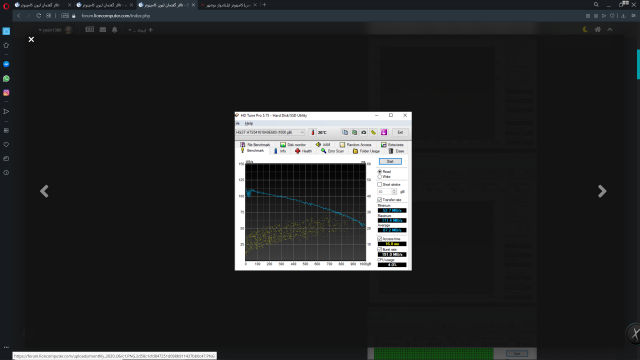
Task: Collapse the header with the up chevron
Action: click(610, 29)
